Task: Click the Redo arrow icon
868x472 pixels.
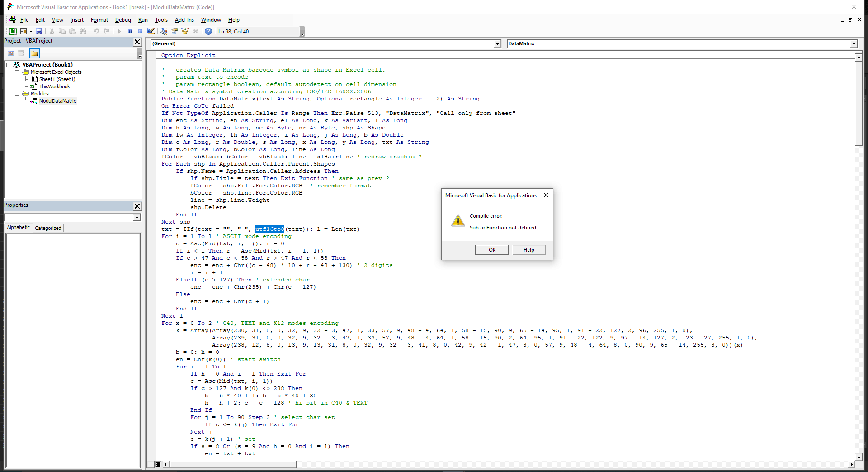Action: (106, 31)
